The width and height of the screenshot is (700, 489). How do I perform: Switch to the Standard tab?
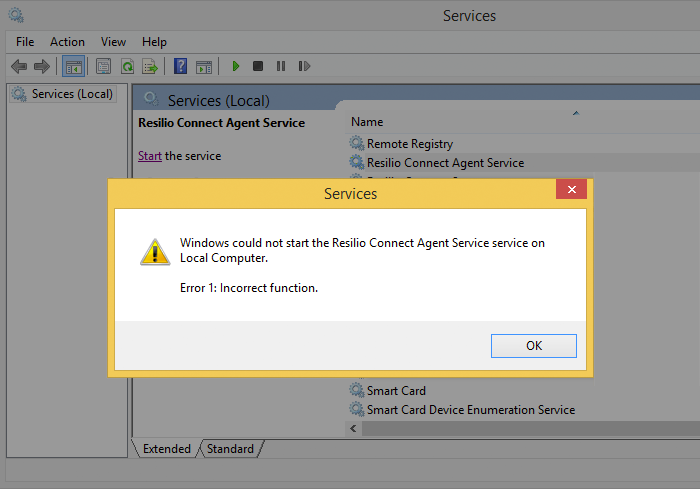(x=230, y=449)
